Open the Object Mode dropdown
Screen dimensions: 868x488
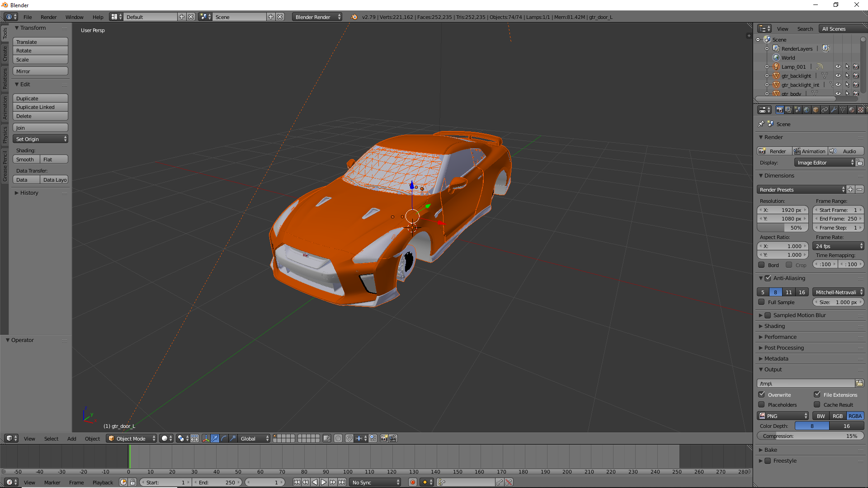tap(131, 438)
